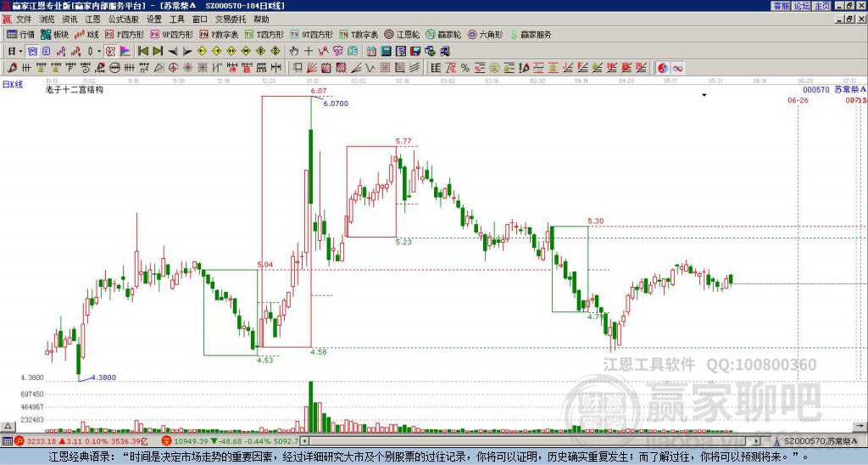Open the 江恩 menu
Image resolution: width=868 pixels, height=465 pixels.
click(x=92, y=20)
